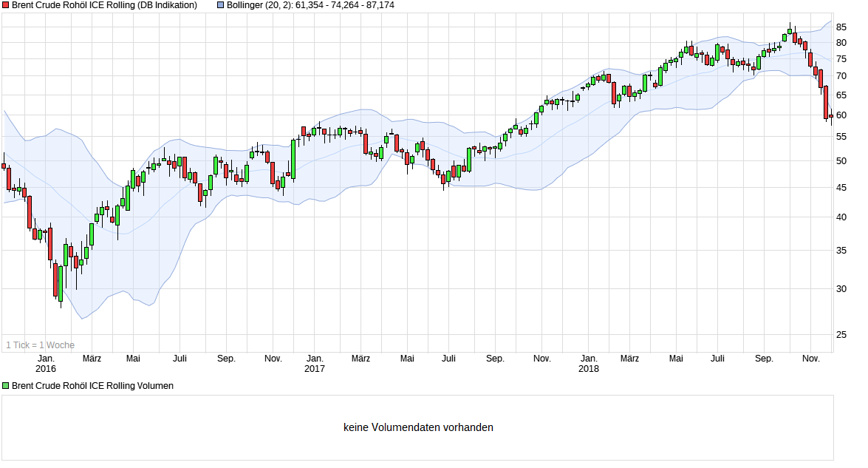Click the keine Volumendaten vorhanden text
The width and height of the screenshot is (868, 468).
(x=419, y=427)
